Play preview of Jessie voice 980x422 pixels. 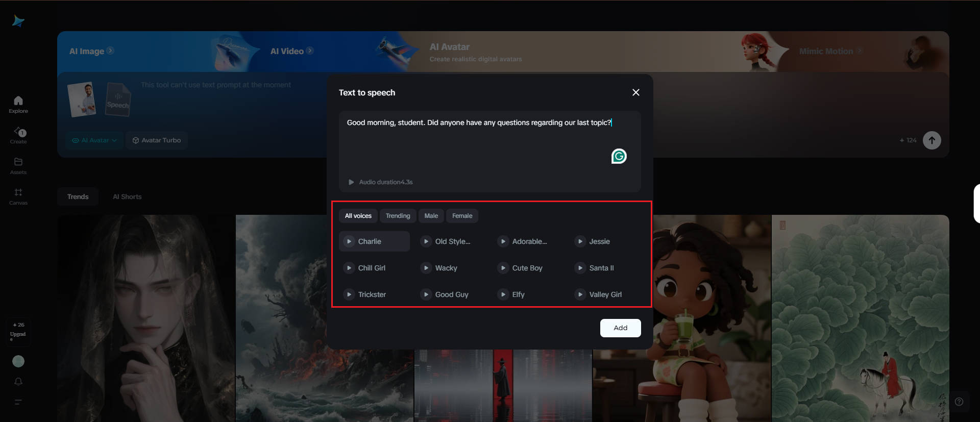point(580,241)
